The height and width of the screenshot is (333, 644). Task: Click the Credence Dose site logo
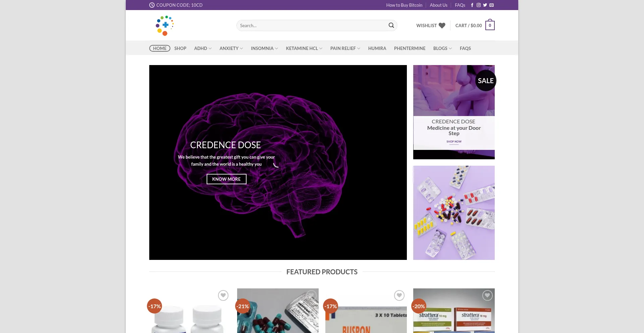(x=165, y=25)
